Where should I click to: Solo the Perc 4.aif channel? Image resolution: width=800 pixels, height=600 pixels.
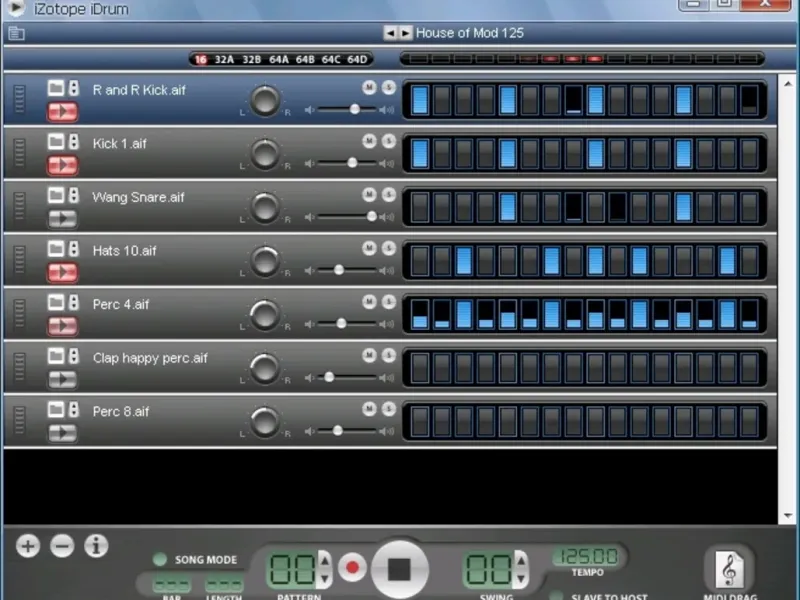(389, 302)
